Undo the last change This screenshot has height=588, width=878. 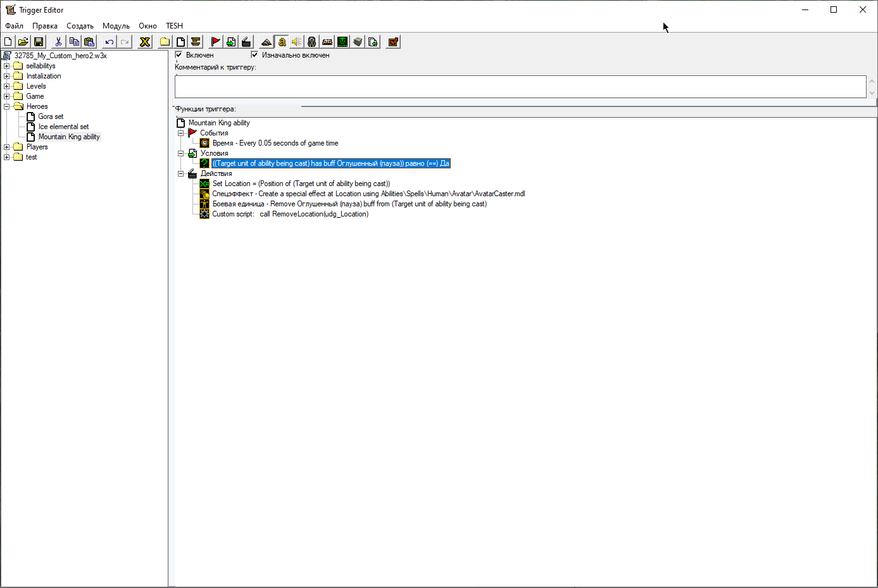(110, 42)
